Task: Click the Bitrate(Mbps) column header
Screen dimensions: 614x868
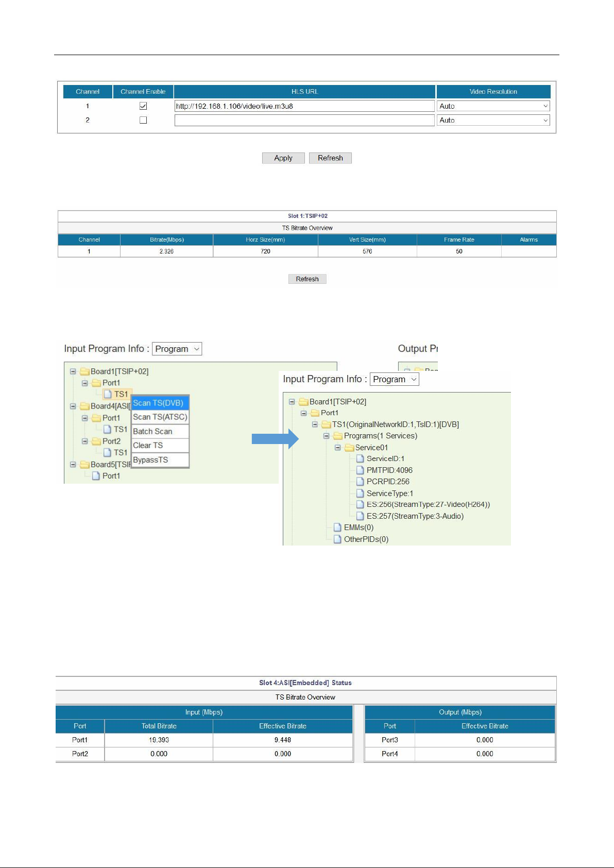Action: [x=166, y=240]
